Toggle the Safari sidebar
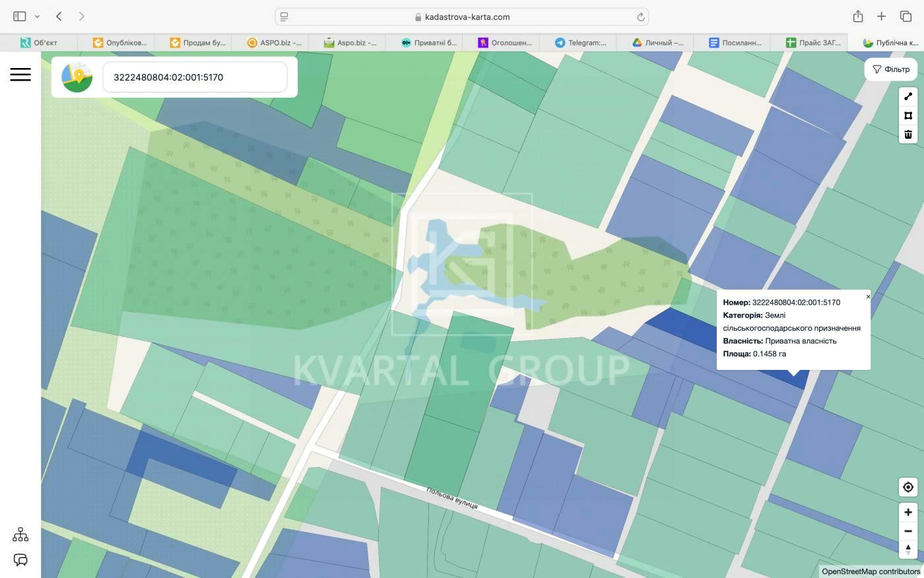The image size is (924, 578). click(20, 17)
